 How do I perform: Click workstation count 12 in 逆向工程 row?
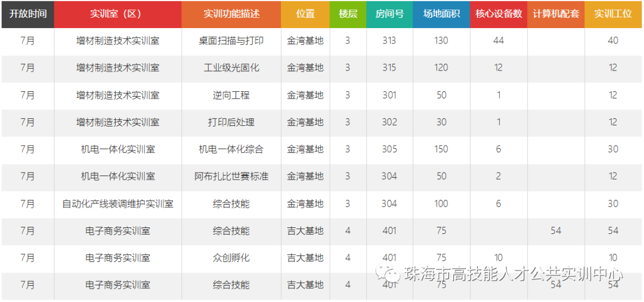[x=613, y=95]
